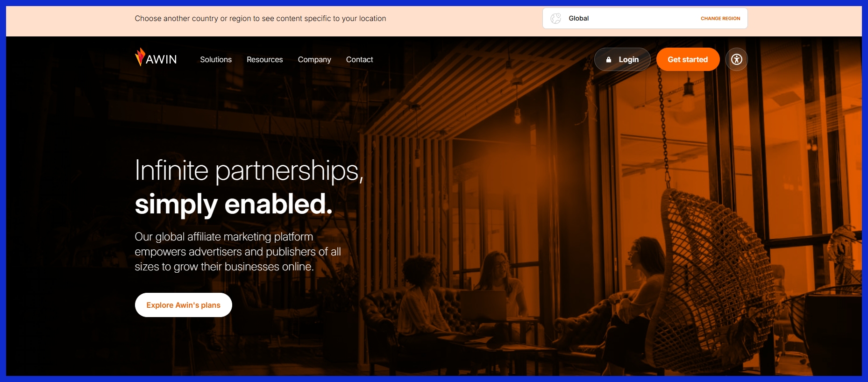The height and width of the screenshot is (382, 868).
Task: Click the lock icon in Login
Action: point(609,60)
